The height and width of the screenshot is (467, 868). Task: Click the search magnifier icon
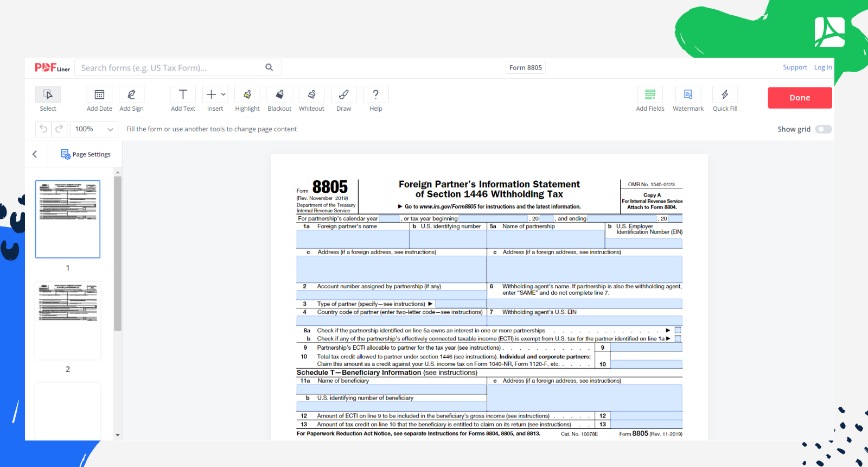tap(269, 67)
